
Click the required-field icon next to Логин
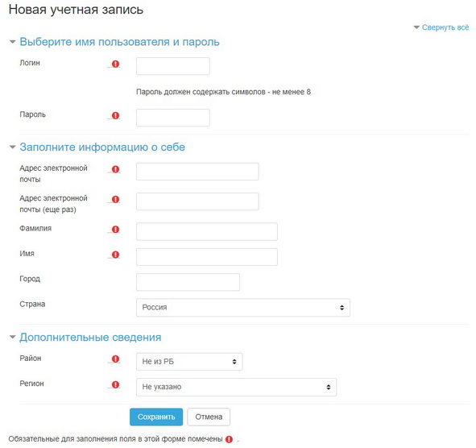[x=115, y=64]
